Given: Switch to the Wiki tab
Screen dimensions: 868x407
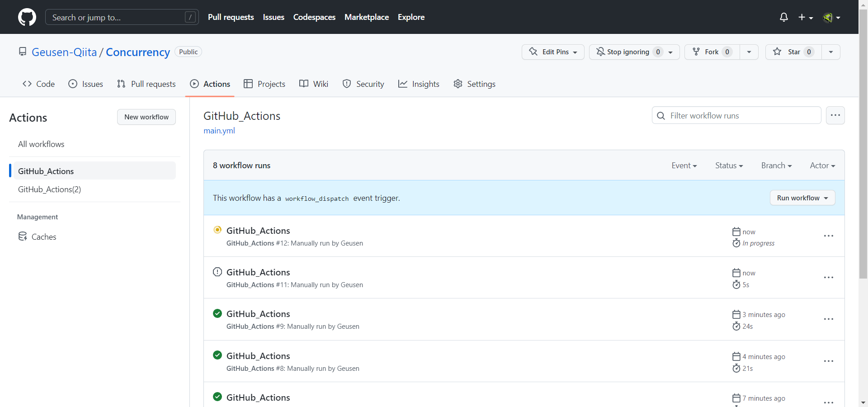Looking at the screenshot, I should coord(314,84).
